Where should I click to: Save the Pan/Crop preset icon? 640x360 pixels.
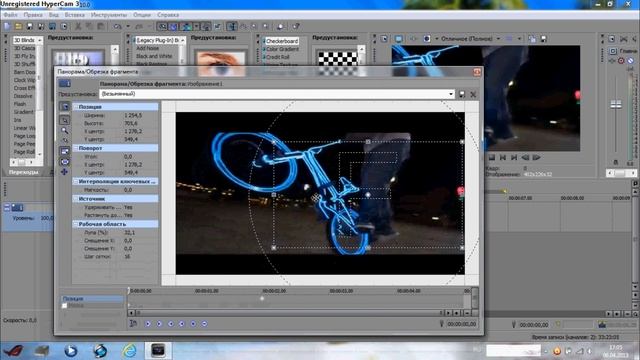point(462,94)
